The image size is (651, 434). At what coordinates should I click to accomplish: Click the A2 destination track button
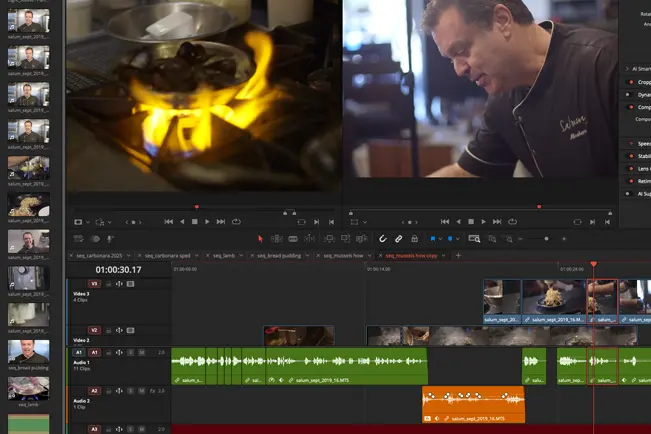pyautogui.click(x=94, y=391)
